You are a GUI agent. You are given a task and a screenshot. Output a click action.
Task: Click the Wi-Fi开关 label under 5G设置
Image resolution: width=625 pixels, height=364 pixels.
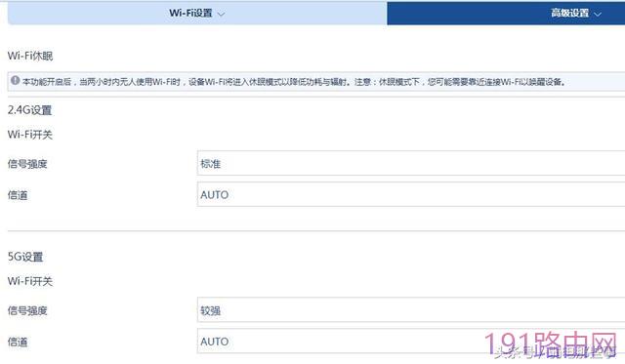tap(30, 281)
